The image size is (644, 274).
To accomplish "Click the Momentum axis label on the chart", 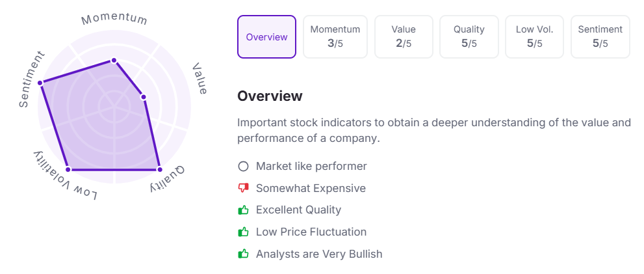I will coord(114,19).
